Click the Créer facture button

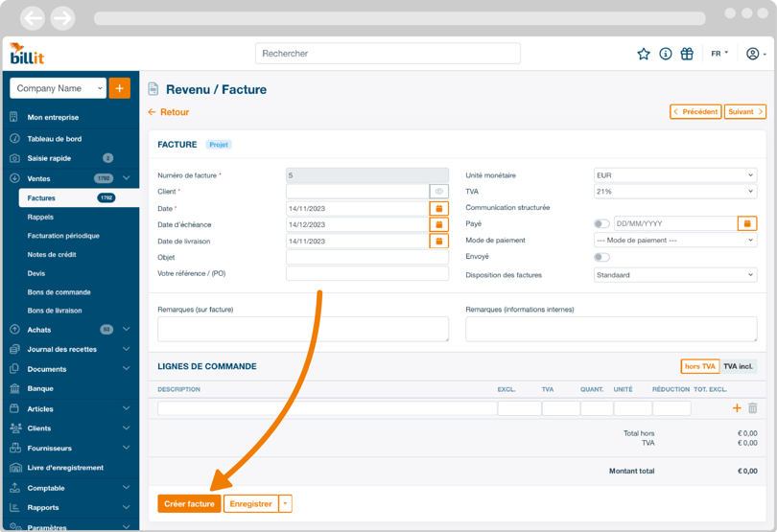click(x=189, y=503)
